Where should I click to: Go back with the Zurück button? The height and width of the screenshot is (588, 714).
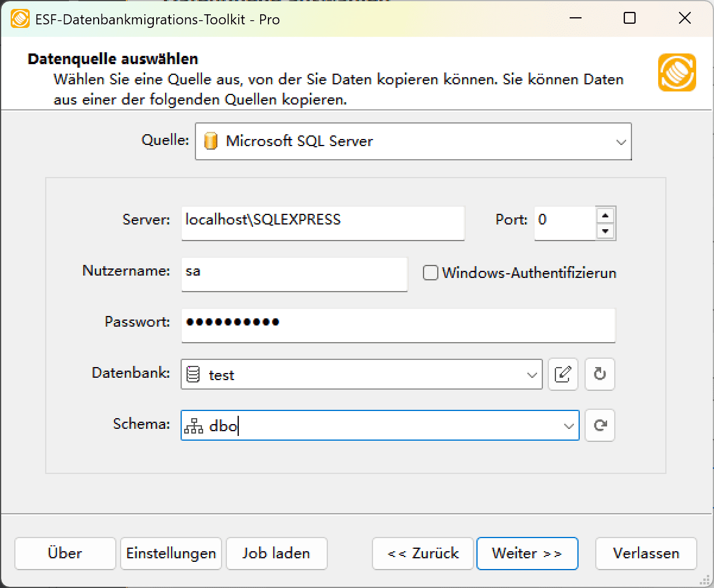pyautogui.click(x=422, y=553)
